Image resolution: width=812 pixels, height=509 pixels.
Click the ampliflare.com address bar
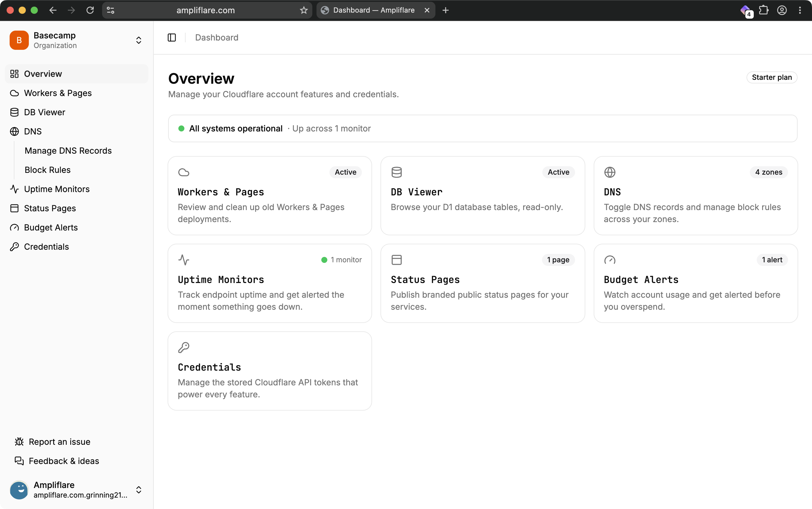(205, 10)
